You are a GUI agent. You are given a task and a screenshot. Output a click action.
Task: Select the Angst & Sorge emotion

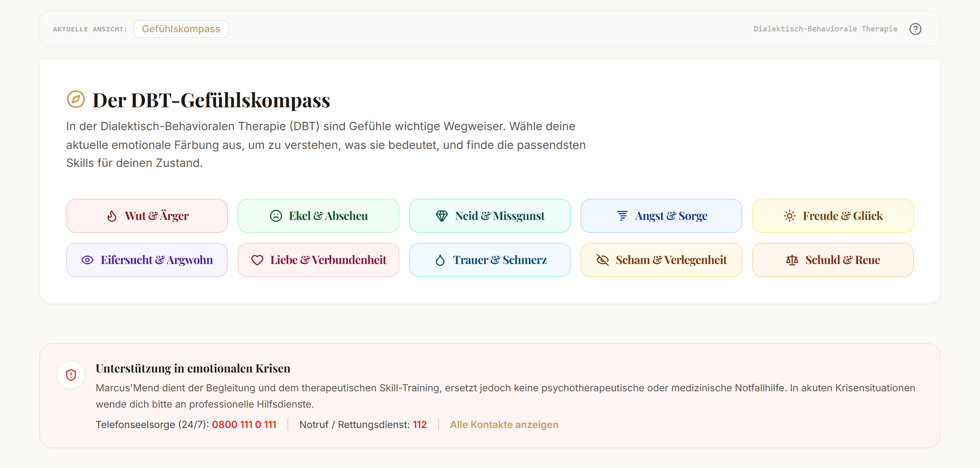(x=661, y=216)
